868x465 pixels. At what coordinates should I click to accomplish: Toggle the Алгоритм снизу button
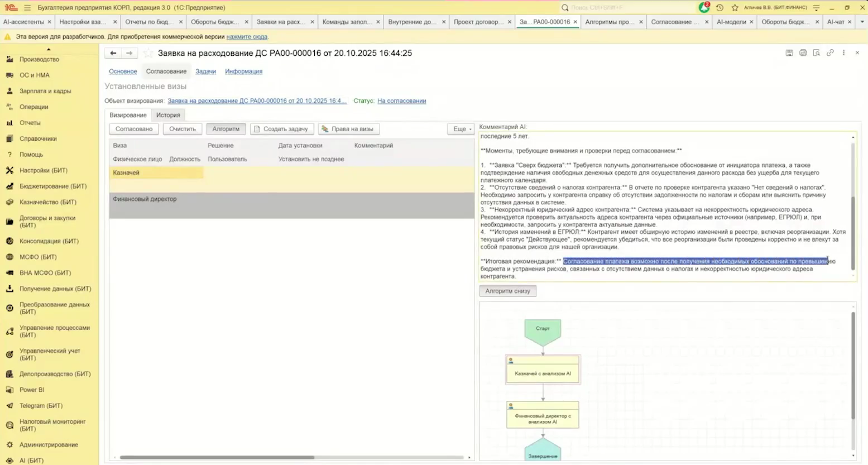[507, 291]
